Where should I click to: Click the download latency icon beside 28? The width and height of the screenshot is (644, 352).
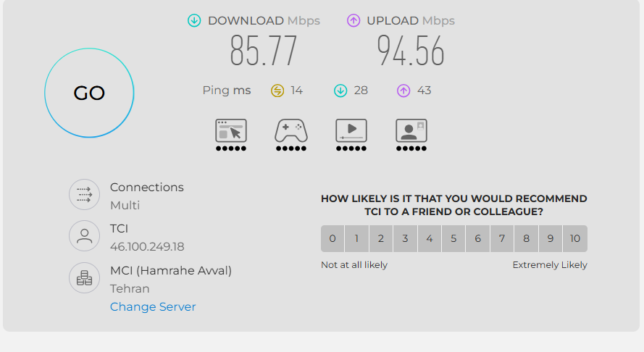[340, 91]
